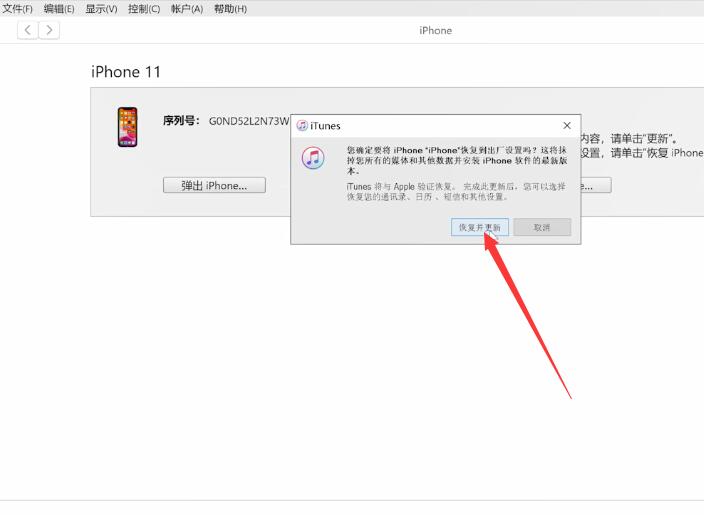Image resolution: width=704 pixels, height=515 pixels.
Task: Click the iTunes music note icon in dialog
Action: coord(313,158)
